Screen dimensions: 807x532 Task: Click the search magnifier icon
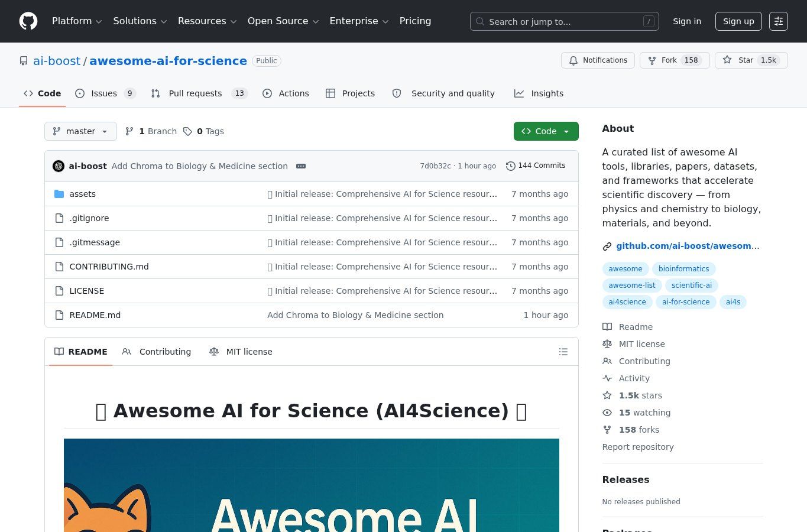[x=480, y=21]
